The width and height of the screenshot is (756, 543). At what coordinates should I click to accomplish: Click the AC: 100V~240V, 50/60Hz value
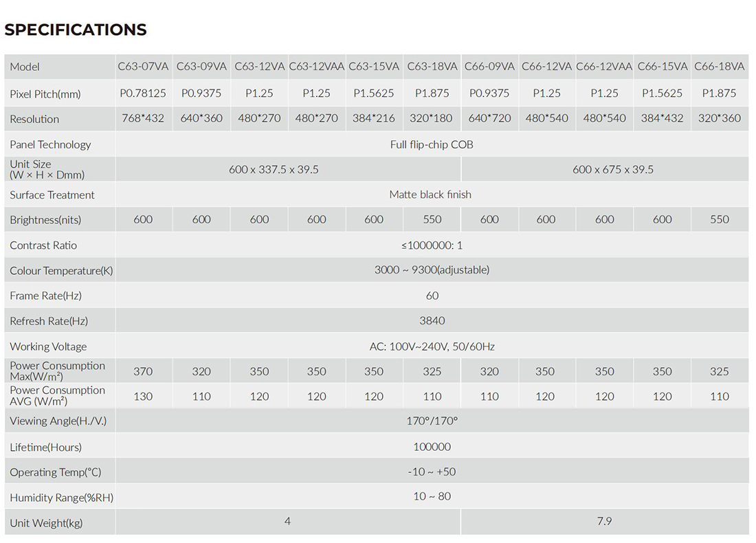[432, 346]
